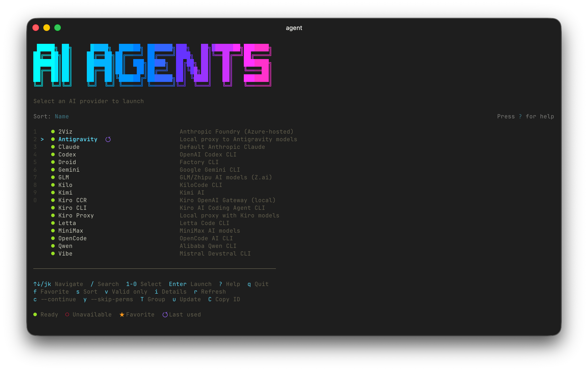Click the r Refresh shortcut hint
Viewport: 588px width, 371px height.
tap(210, 291)
